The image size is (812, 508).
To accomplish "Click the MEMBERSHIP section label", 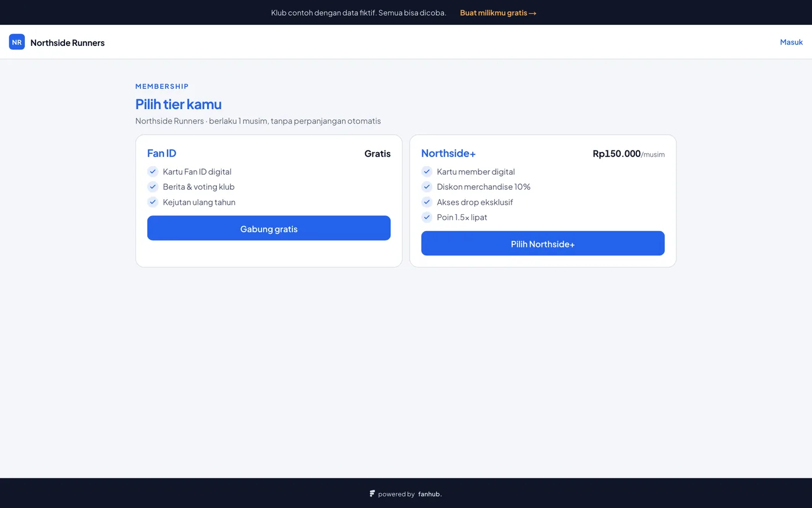I will pyautogui.click(x=162, y=86).
